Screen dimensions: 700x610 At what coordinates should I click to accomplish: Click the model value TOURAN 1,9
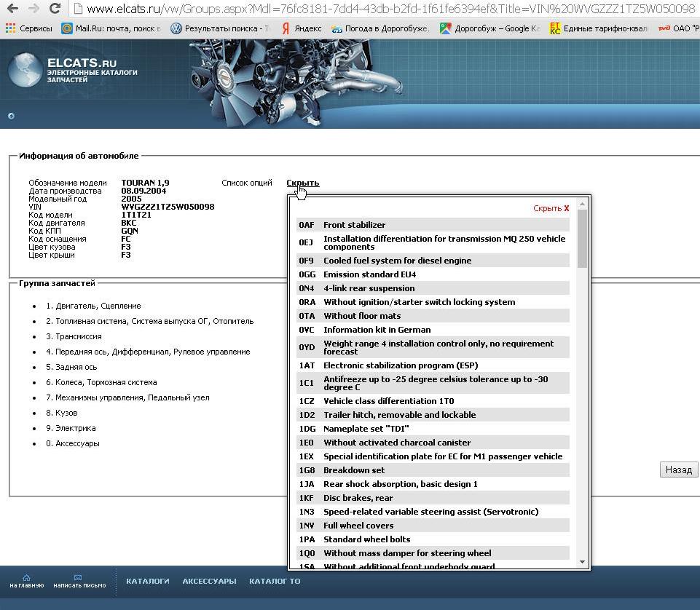click(145, 183)
